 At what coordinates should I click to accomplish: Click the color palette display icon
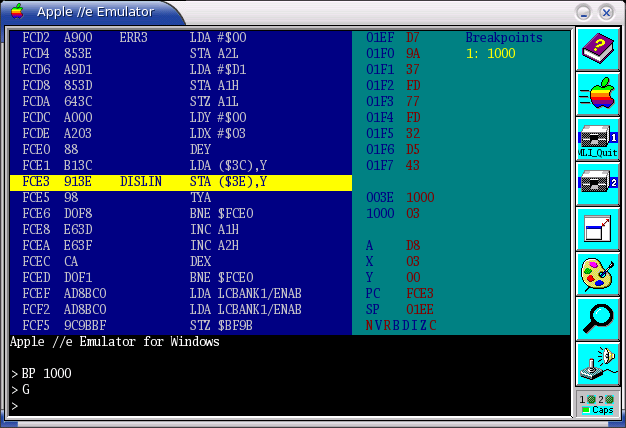coord(598,273)
